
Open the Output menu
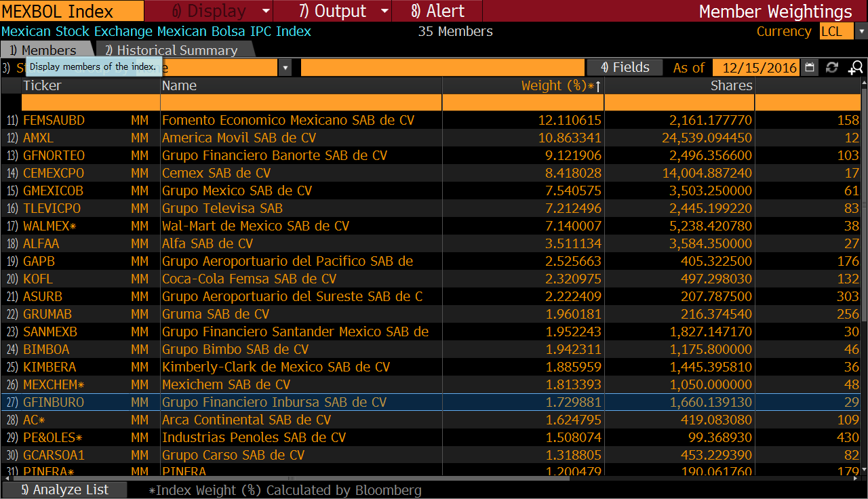(332, 11)
